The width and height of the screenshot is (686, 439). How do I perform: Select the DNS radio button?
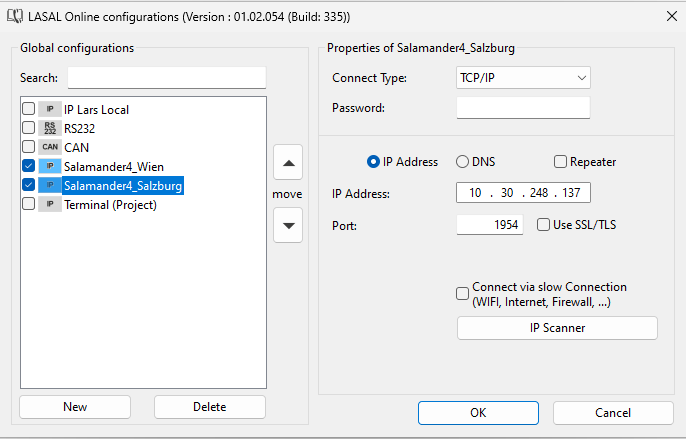[x=463, y=162]
